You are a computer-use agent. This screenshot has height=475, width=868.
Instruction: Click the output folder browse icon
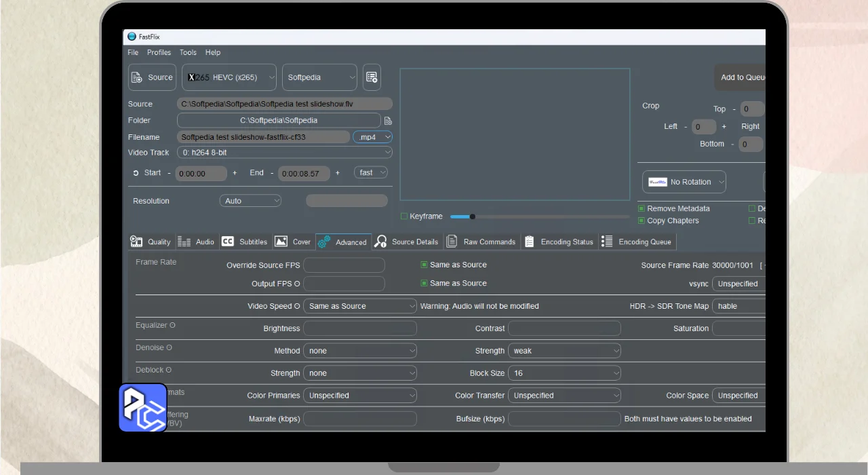coord(388,121)
